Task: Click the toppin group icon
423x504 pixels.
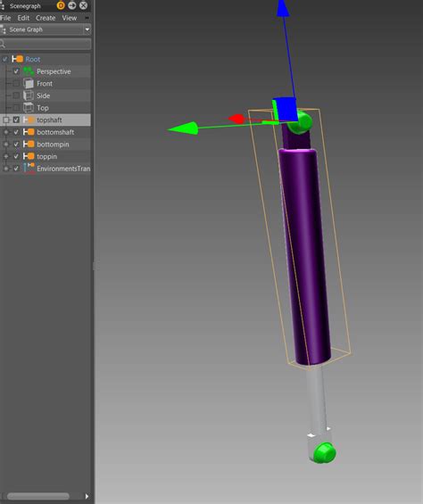Action: (x=29, y=156)
